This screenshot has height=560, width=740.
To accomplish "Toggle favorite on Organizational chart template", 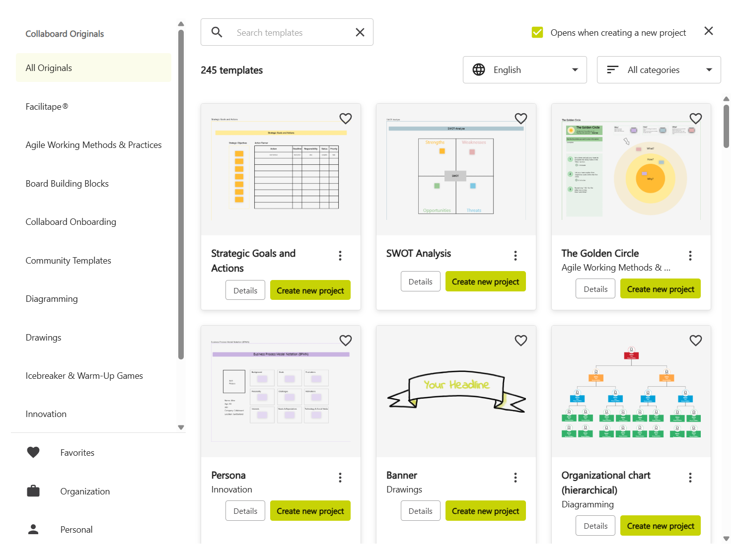I will click(695, 341).
